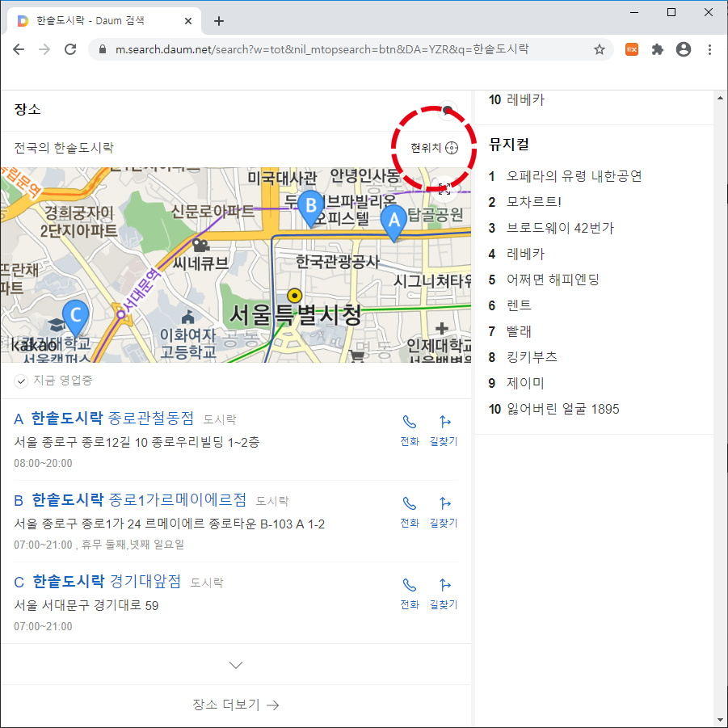
Task: Open musical 킹키부츠
Action: (532, 357)
